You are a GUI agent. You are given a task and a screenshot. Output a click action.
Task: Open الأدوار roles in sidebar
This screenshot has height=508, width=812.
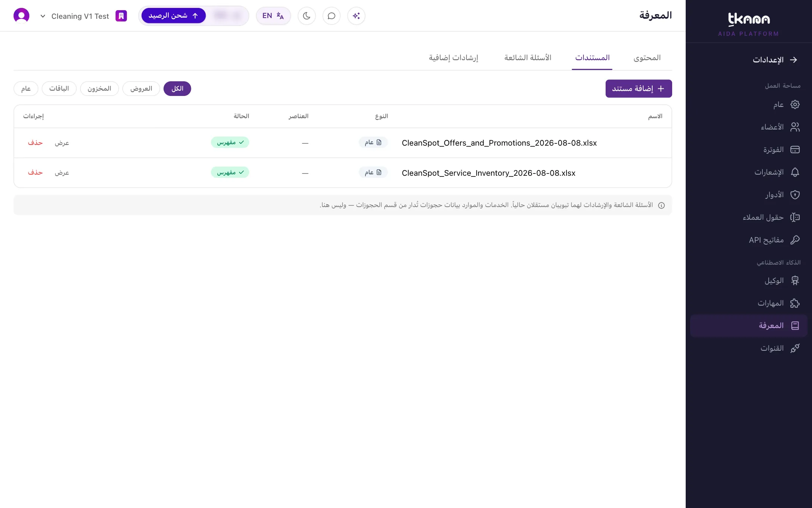(x=749, y=195)
